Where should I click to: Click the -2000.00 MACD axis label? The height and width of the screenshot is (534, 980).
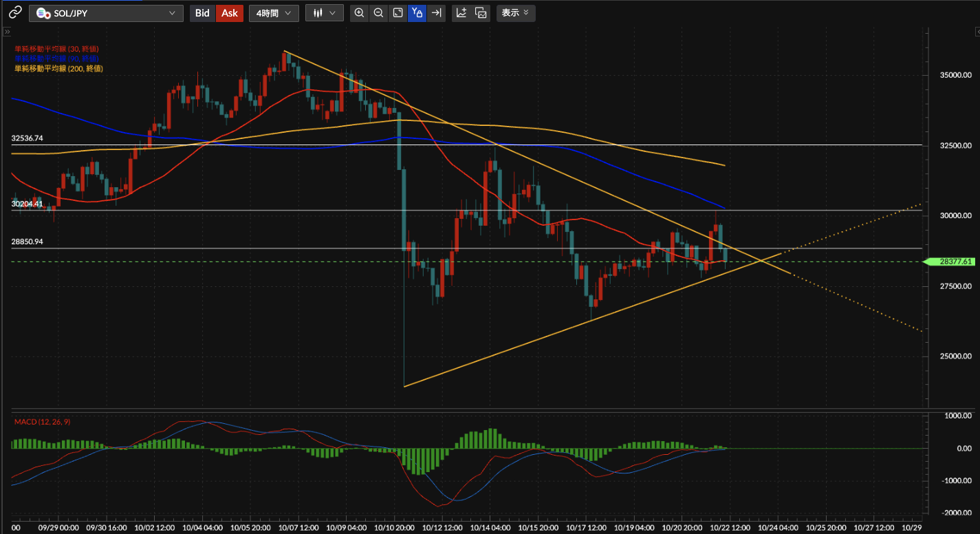[957, 513]
